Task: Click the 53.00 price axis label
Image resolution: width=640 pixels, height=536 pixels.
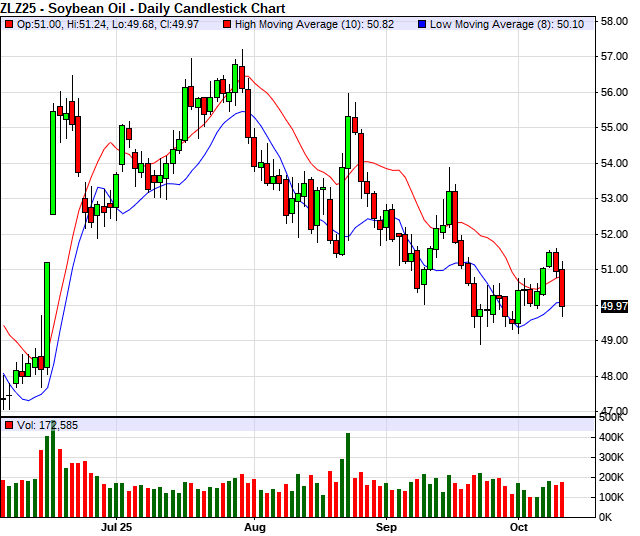Action: coord(614,198)
